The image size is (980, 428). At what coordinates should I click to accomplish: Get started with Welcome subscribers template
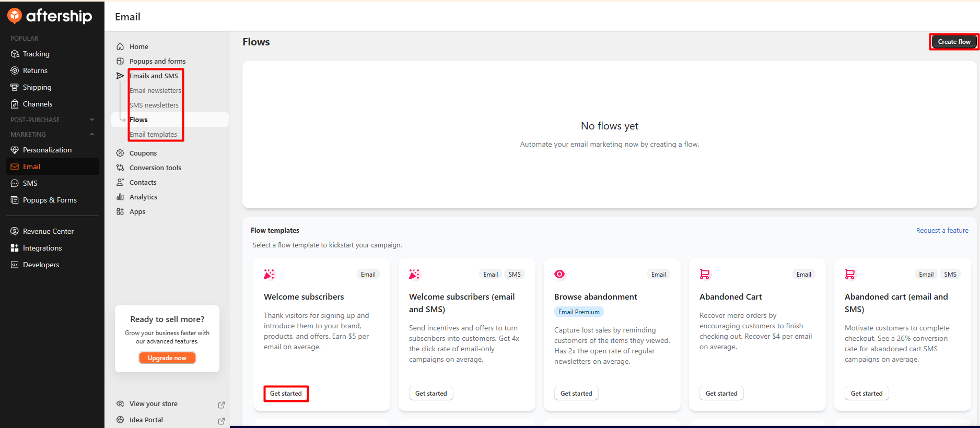(286, 394)
